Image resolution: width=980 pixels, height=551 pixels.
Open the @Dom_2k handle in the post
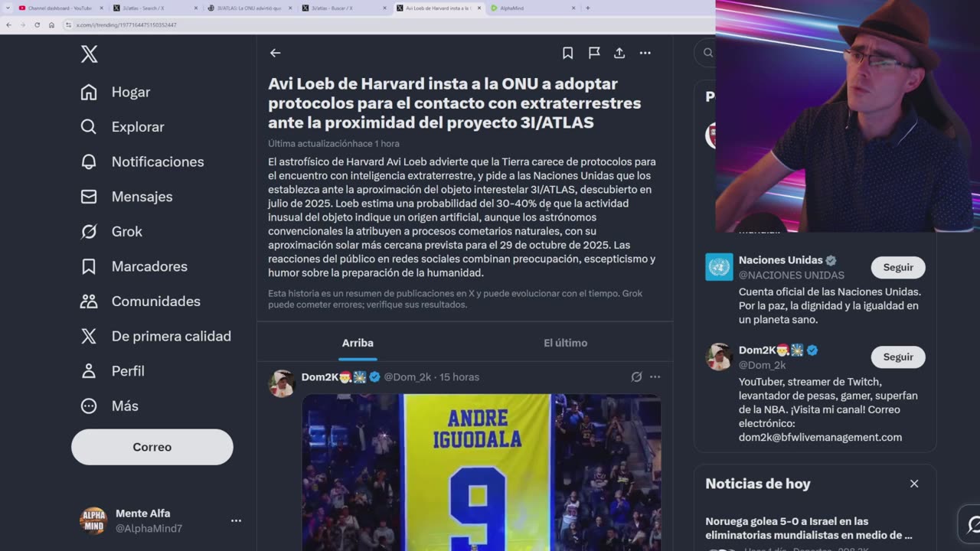(407, 377)
